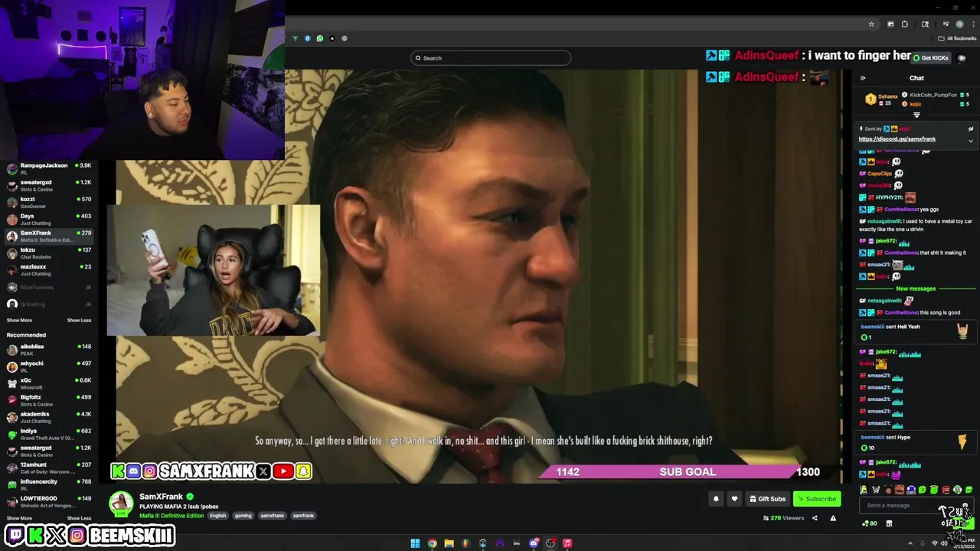This screenshot has width=980, height=551.
Task: Open LOWTIERGOD recommended channel
Action: pos(49,501)
